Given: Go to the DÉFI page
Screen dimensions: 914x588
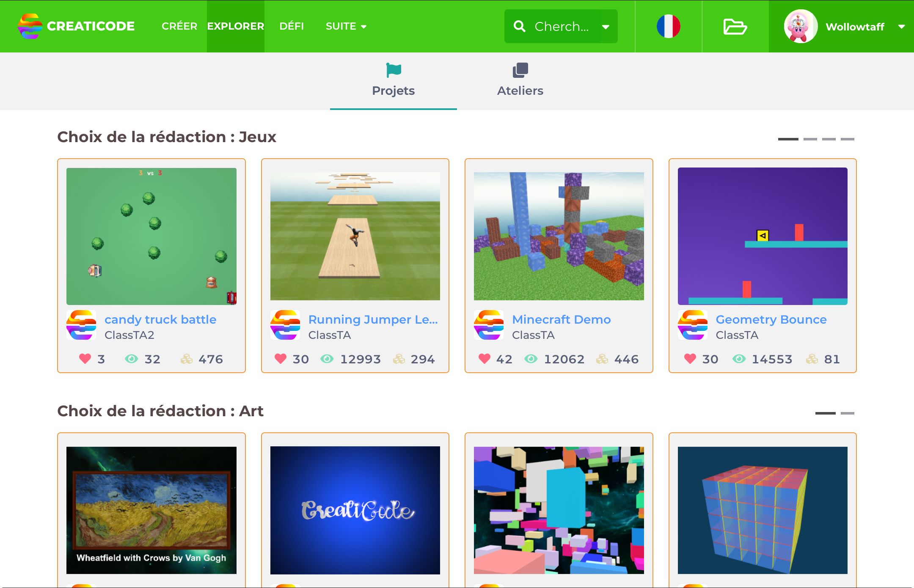Looking at the screenshot, I should 292,26.
